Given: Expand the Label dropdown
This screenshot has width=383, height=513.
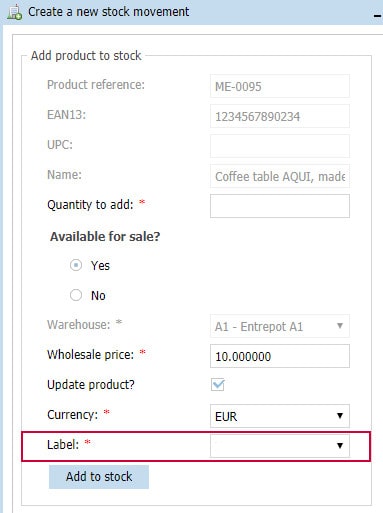Looking at the screenshot, I should click(x=280, y=446).
